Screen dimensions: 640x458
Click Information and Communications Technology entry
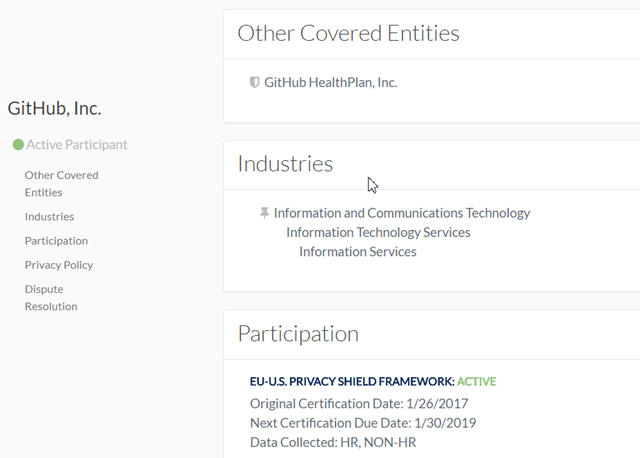pos(402,213)
